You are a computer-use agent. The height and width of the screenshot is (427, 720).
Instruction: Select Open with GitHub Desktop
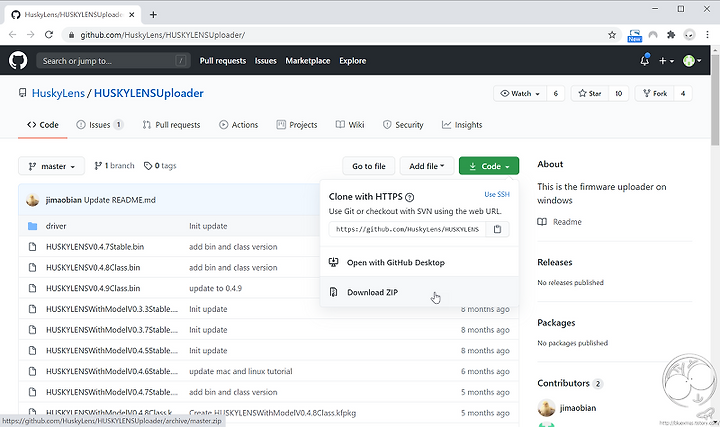[419, 262]
